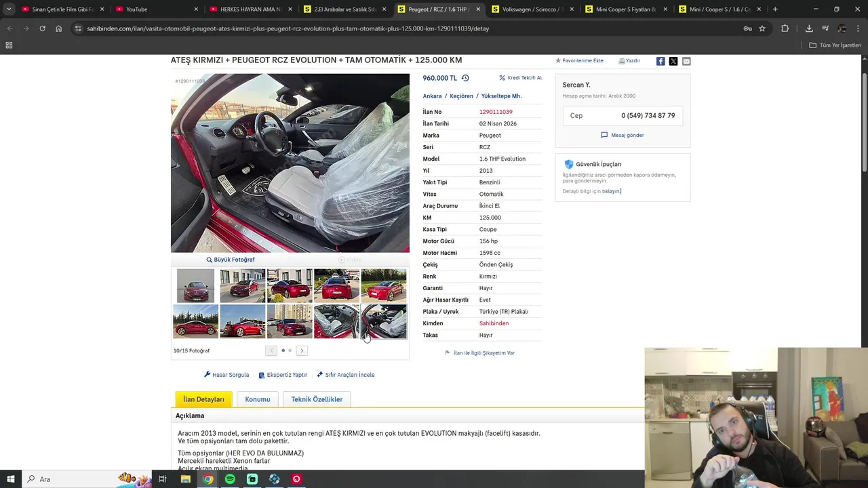
Task: Open the Tüm Yer İşaretleri bookmarks folder
Action: 835,45
